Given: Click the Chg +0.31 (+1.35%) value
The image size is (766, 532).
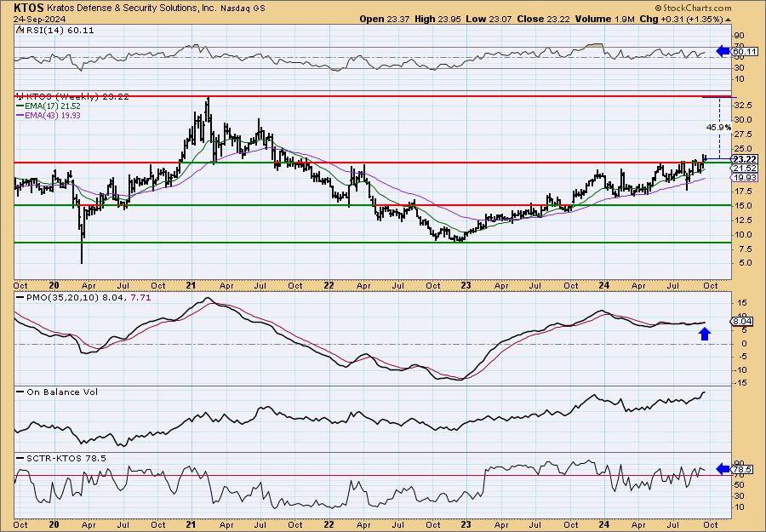Looking at the screenshot, I should [681, 19].
